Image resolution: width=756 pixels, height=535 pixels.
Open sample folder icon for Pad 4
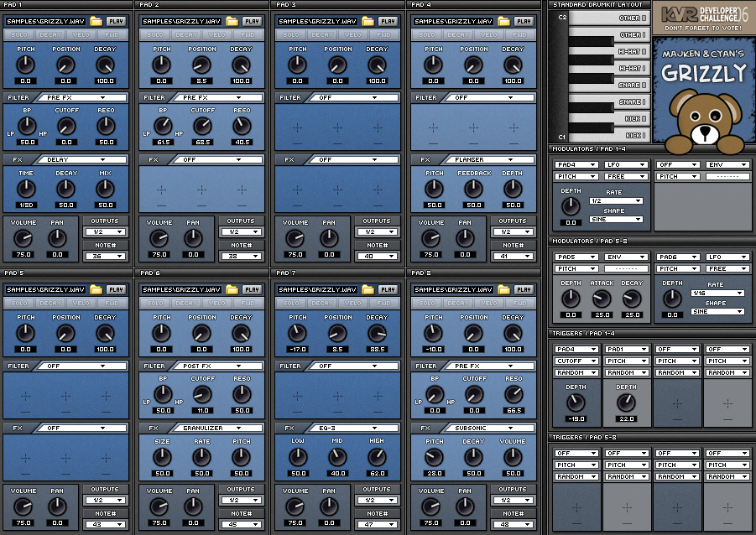tap(503, 21)
